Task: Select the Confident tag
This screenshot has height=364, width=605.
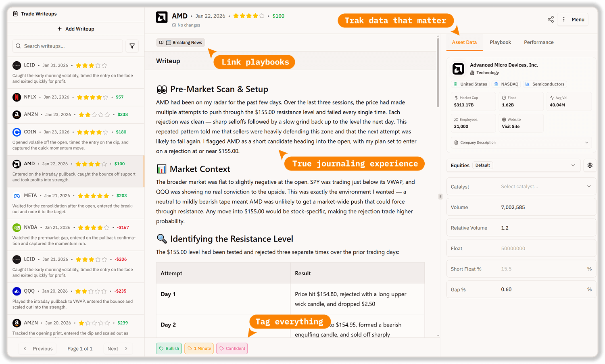Action: [232, 349]
